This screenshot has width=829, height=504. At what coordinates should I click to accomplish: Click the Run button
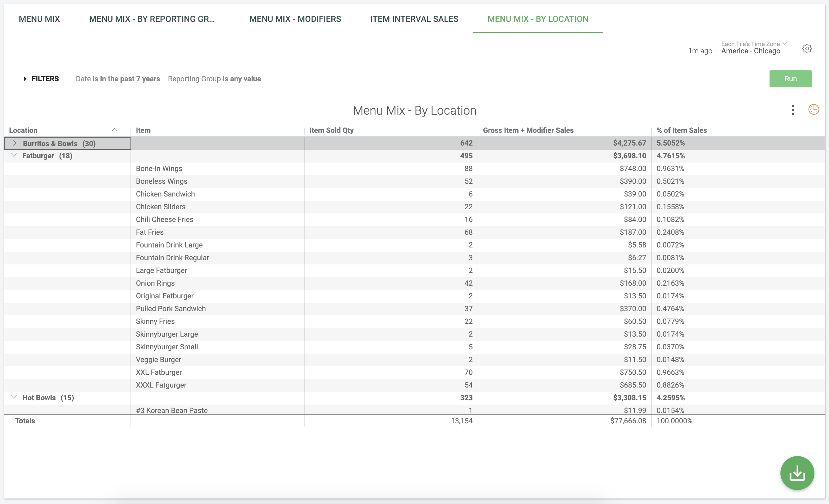pos(790,79)
